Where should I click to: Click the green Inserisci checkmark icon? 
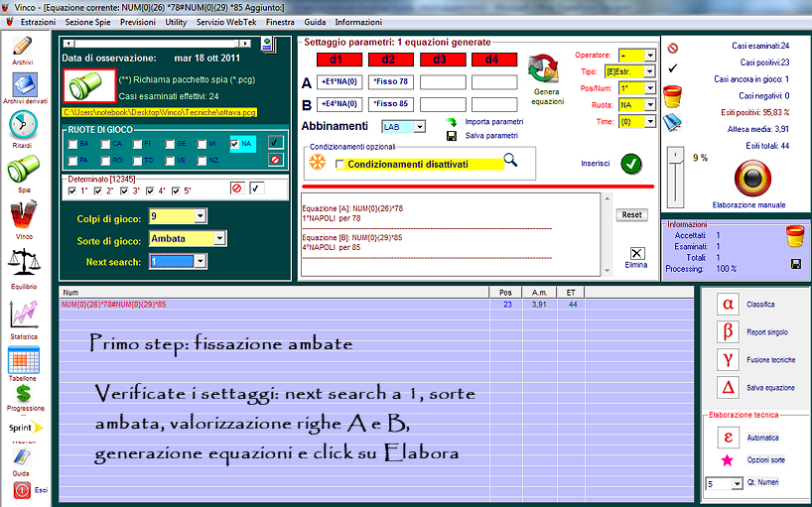631,164
